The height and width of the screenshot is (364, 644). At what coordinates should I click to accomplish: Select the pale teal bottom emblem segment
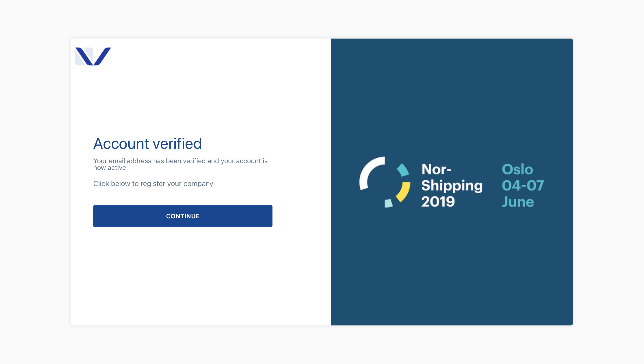coord(389,203)
